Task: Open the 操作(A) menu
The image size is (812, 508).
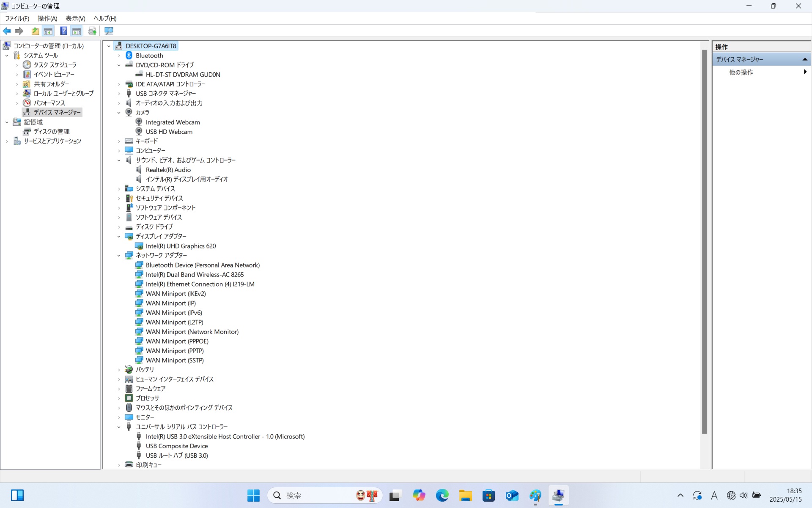Action: pyautogui.click(x=47, y=18)
